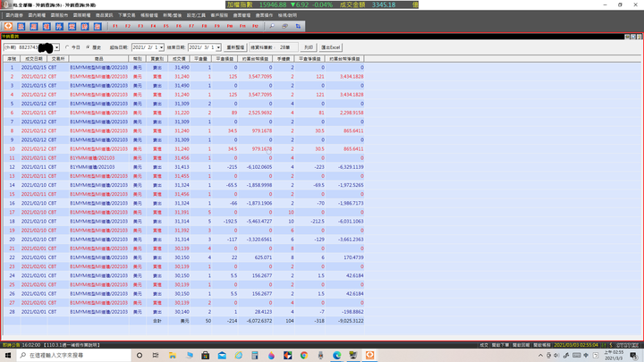Open Windows Start menu
644x362 pixels.
coord(8,355)
